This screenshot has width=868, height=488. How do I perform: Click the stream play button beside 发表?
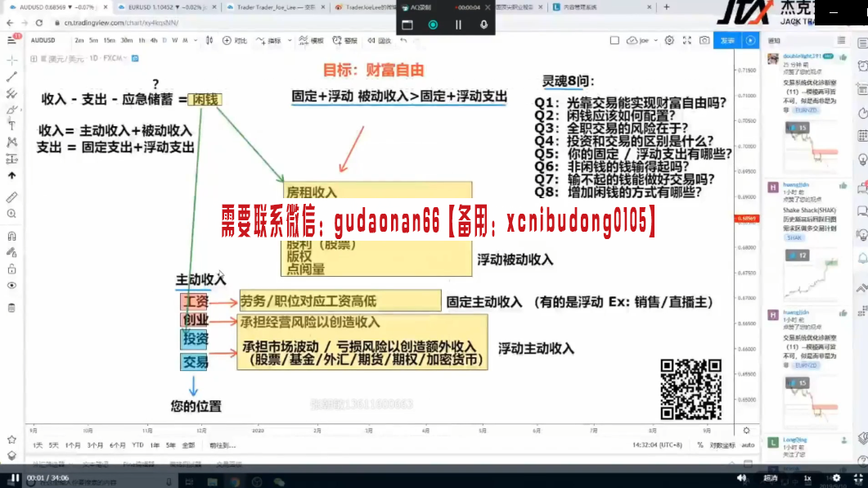point(751,40)
